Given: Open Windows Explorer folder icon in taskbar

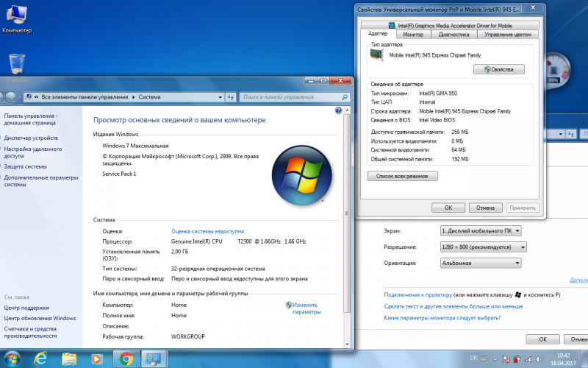Looking at the screenshot, I should click(70, 358).
